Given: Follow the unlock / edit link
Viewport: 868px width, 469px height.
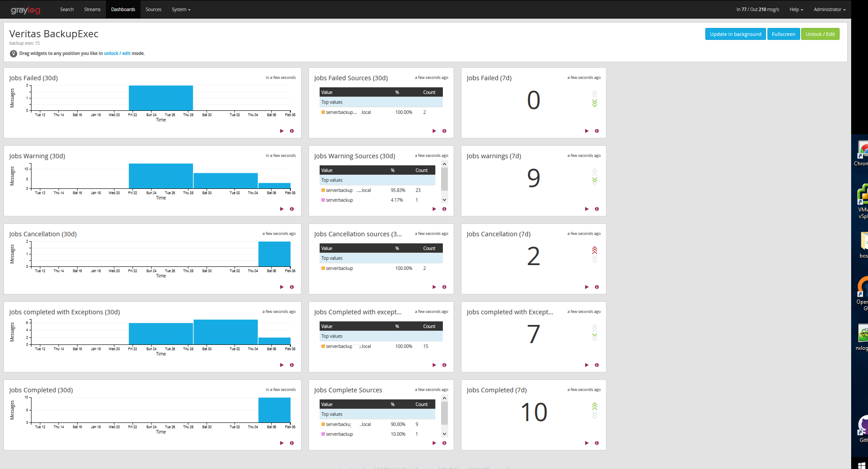Looking at the screenshot, I should [117, 53].
